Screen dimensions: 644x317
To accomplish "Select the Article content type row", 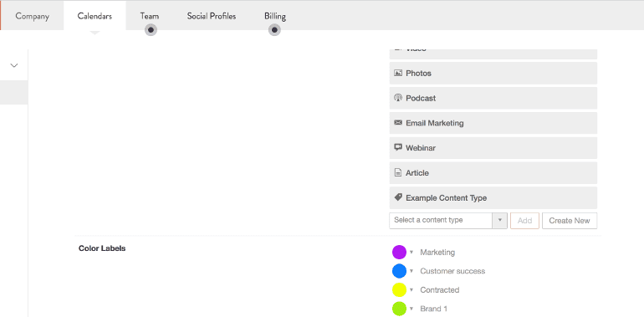I will coord(493,173).
